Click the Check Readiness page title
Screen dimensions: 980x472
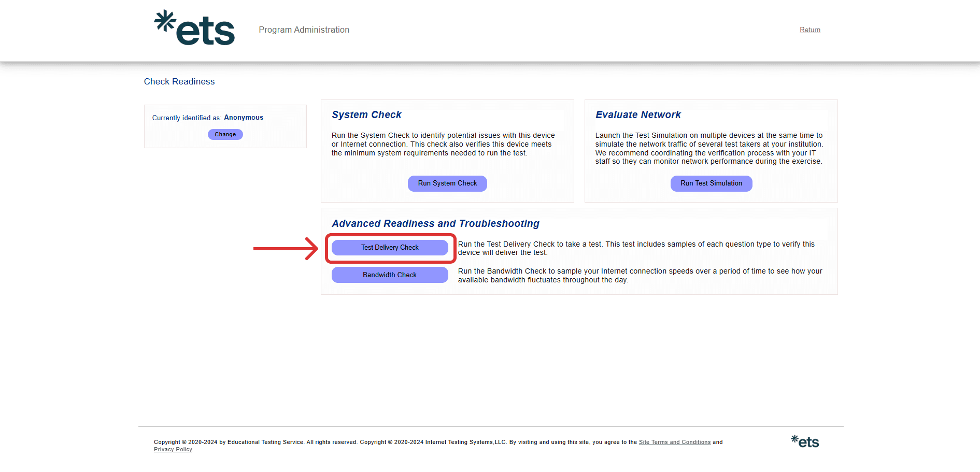pyautogui.click(x=179, y=82)
